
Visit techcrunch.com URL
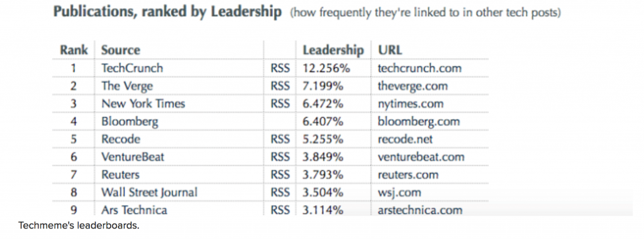(x=419, y=68)
